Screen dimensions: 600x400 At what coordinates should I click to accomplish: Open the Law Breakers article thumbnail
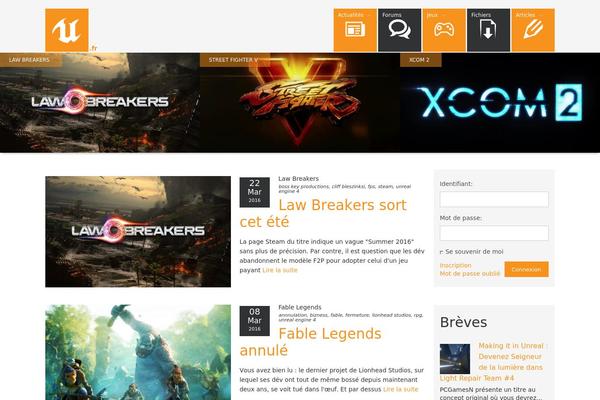(138, 232)
